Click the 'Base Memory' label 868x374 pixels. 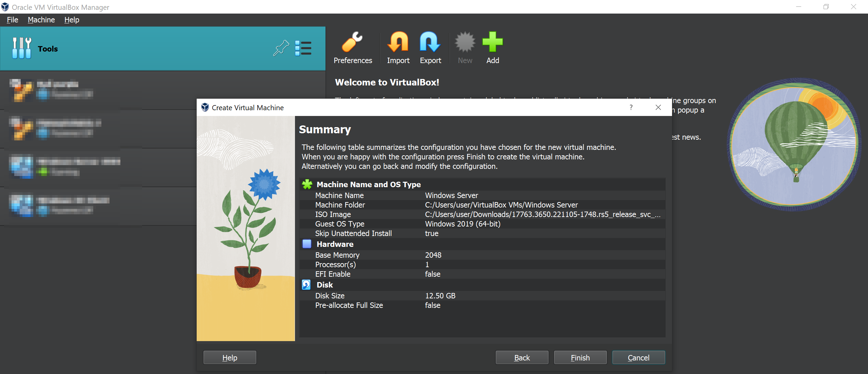pos(337,255)
